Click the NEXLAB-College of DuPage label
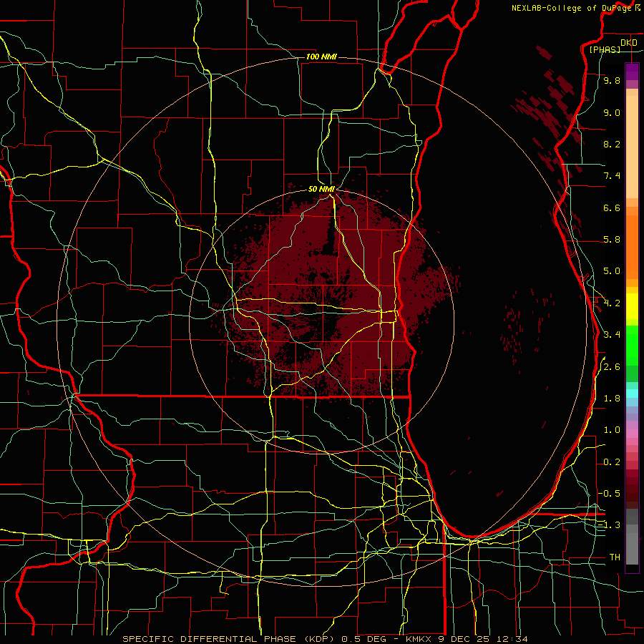 572,8
